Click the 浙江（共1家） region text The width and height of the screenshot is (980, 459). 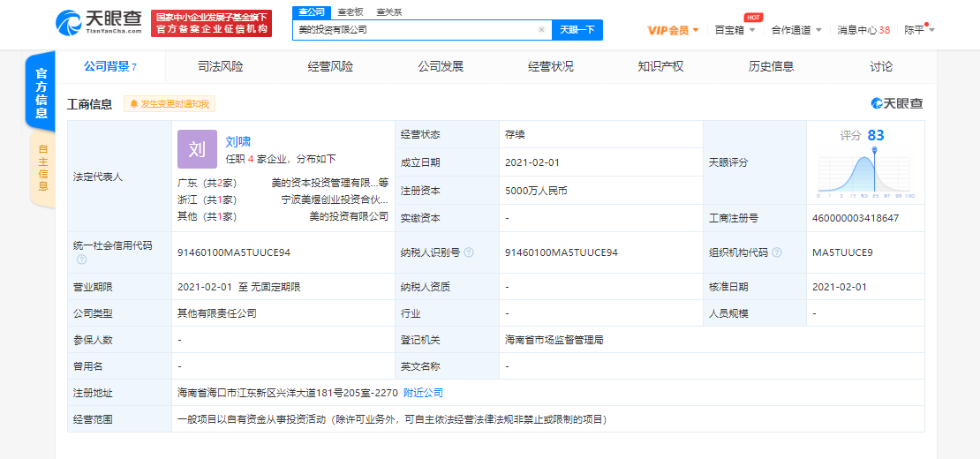207,199
